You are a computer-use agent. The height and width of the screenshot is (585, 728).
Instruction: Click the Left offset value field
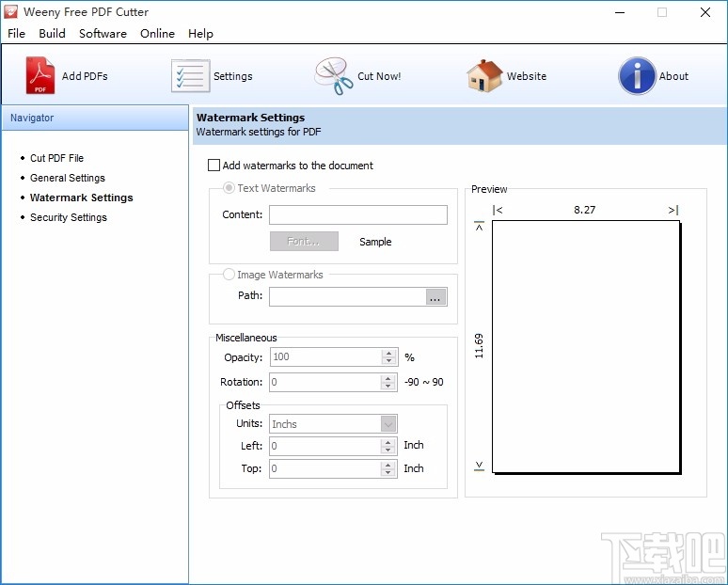(x=326, y=446)
